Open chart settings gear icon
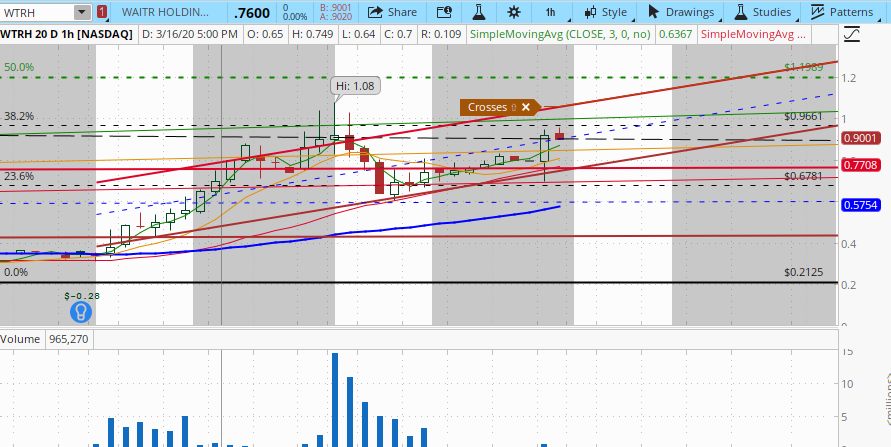 pyautogui.click(x=514, y=12)
